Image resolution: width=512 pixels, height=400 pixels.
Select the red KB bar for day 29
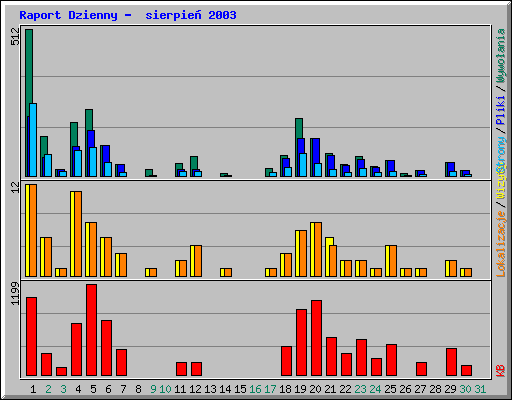(x=452, y=362)
